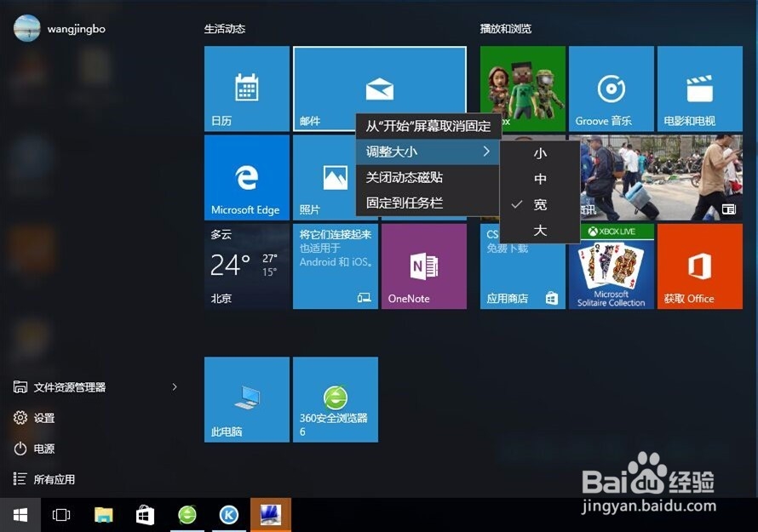The width and height of the screenshot is (758, 532).
Task: Set tile size to Large (大)
Action: [540, 231]
